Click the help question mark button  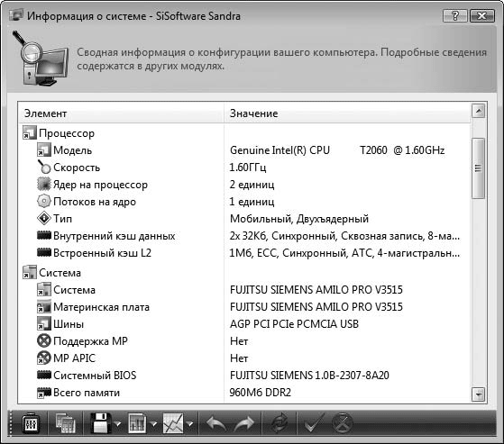pyautogui.click(x=454, y=15)
